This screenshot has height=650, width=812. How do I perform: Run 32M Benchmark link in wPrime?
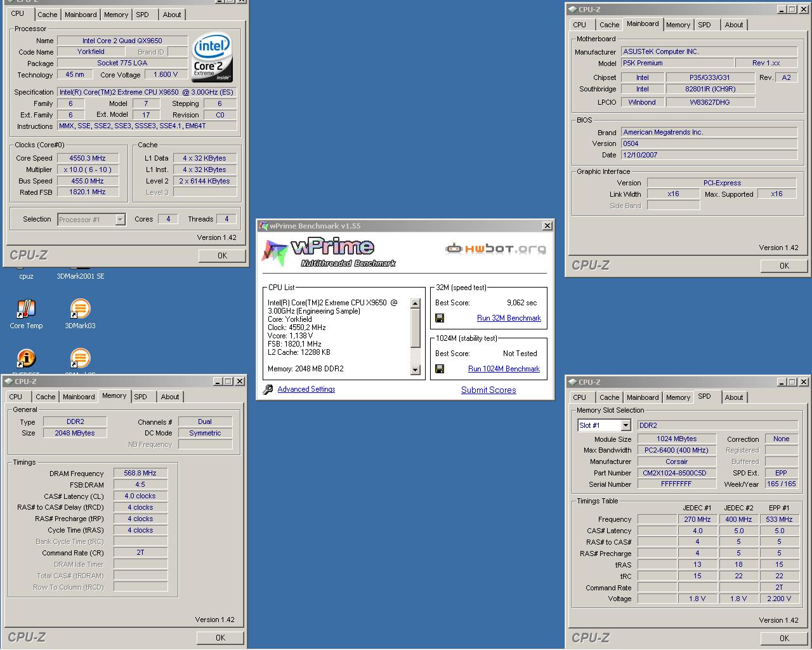pyautogui.click(x=509, y=318)
